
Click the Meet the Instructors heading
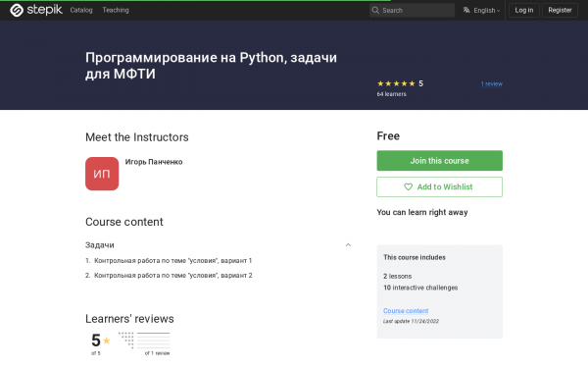[x=137, y=137]
